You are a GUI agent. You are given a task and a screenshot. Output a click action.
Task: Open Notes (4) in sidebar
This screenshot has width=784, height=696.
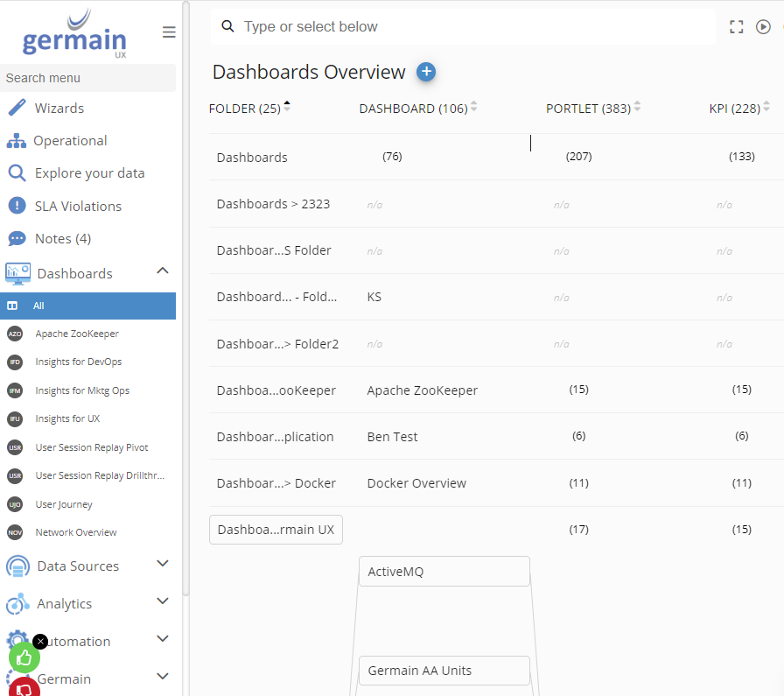pyautogui.click(x=62, y=239)
